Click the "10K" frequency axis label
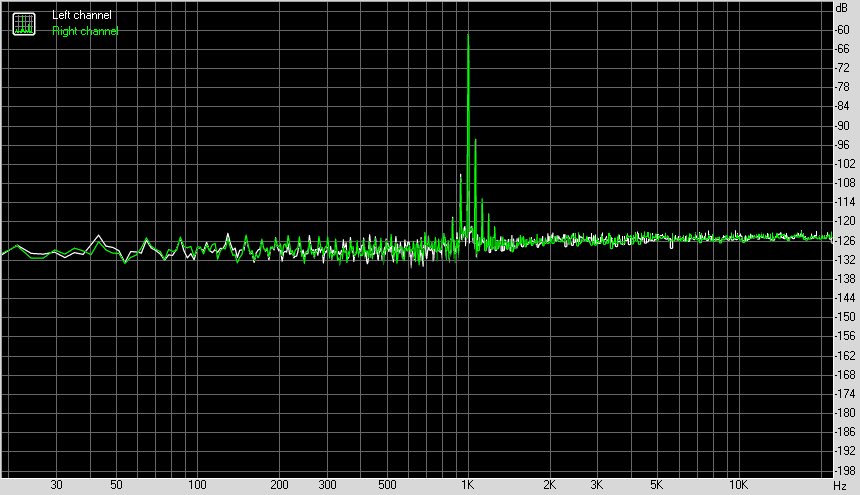This screenshot has width=860, height=495. click(x=738, y=485)
